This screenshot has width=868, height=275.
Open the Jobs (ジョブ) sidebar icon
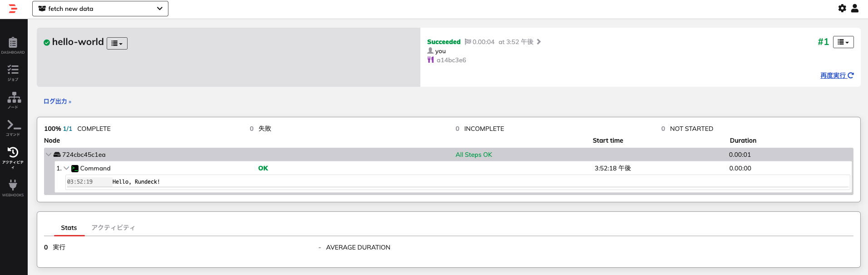pyautogui.click(x=13, y=73)
